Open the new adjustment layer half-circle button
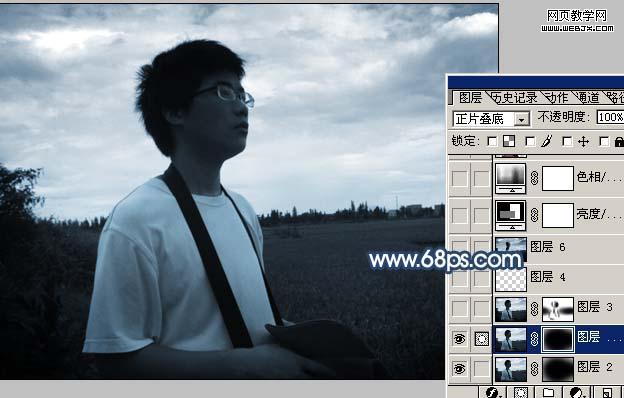This screenshot has width=624, height=398. click(x=577, y=392)
